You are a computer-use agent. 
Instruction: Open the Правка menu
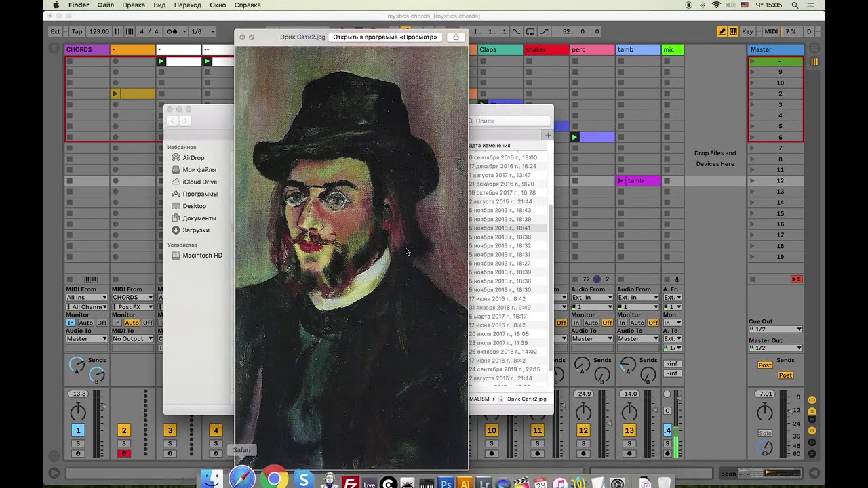coord(134,5)
